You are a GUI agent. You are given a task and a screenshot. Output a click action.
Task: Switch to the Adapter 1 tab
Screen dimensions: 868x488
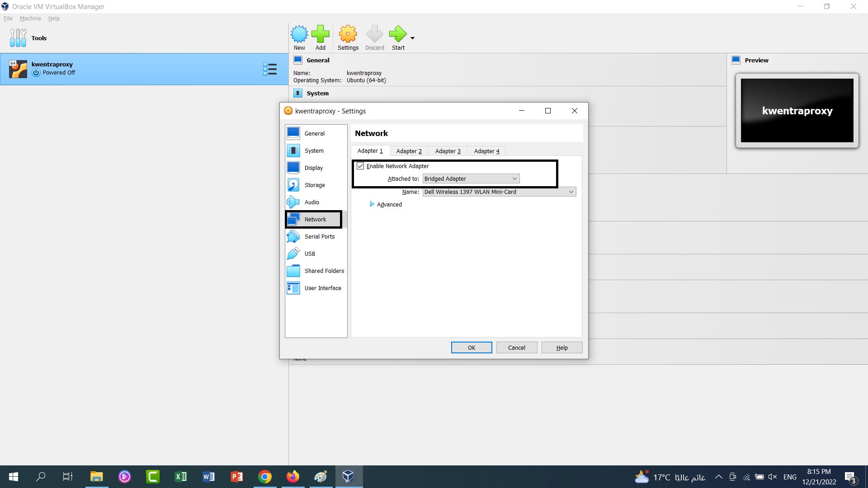coord(370,151)
